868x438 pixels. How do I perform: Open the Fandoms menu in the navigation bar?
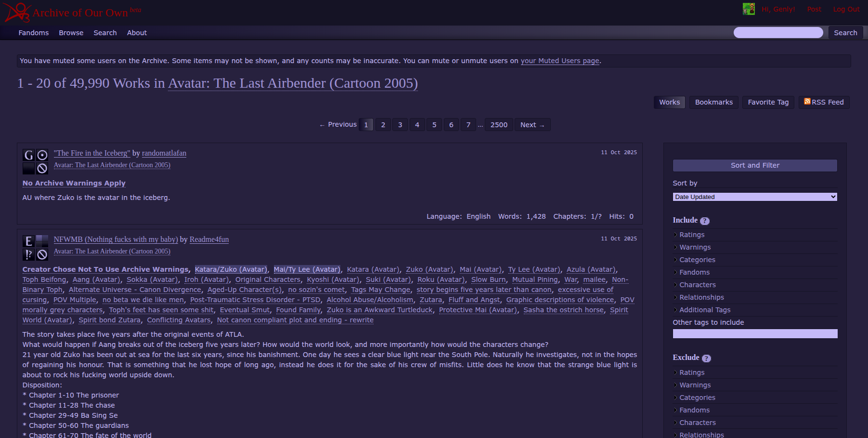pos(34,33)
